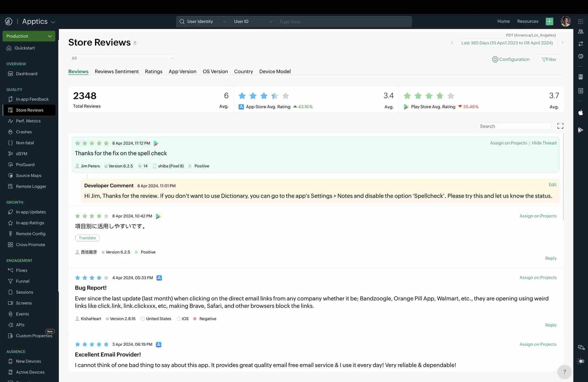Click the search input field
Viewport: 588px width, 382px height.
click(x=514, y=126)
